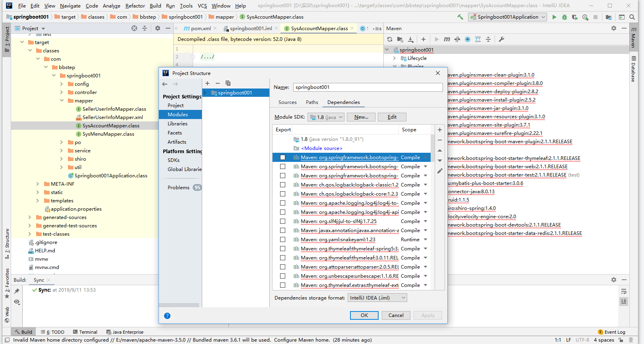Click New... SDK button

click(x=361, y=117)
